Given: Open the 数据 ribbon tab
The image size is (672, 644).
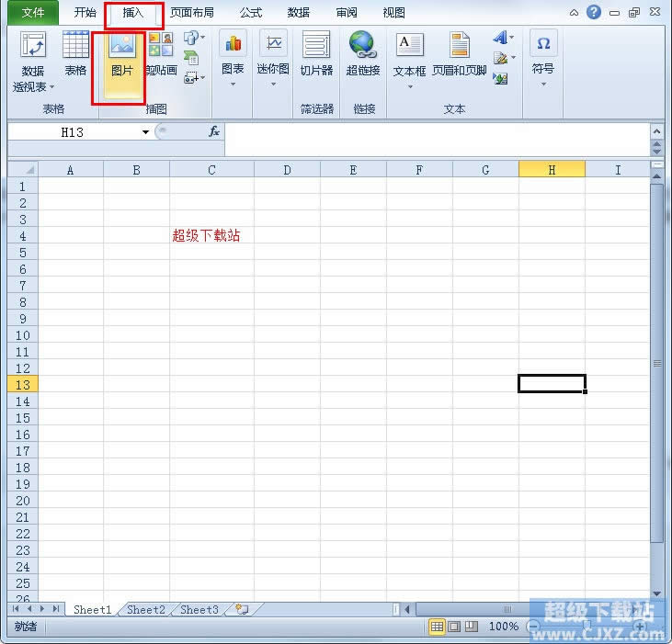Looking at the screenshot, I should [x=298, y=13].
